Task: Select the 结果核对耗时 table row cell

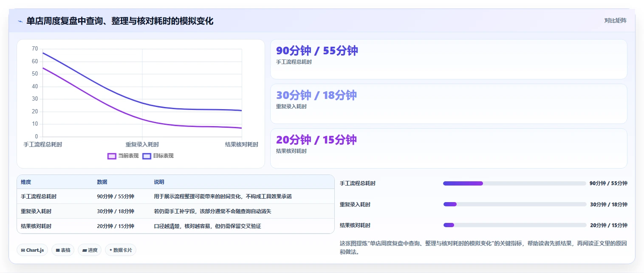Action: coord(36,226)
